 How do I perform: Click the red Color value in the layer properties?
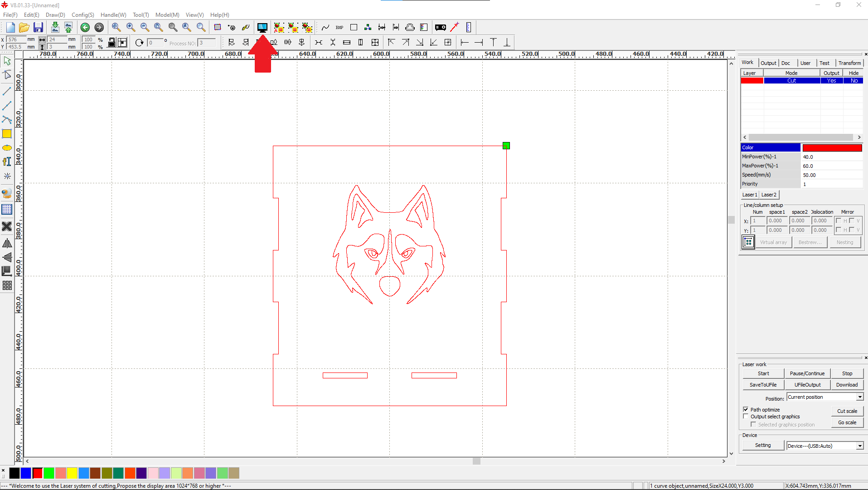click(832, 147)
